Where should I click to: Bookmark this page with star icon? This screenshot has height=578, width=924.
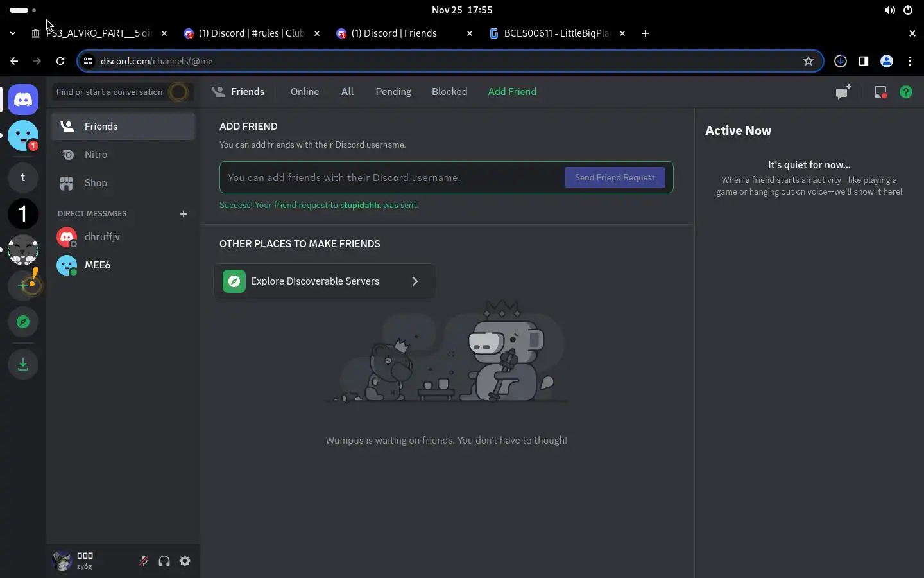point(809,61)
